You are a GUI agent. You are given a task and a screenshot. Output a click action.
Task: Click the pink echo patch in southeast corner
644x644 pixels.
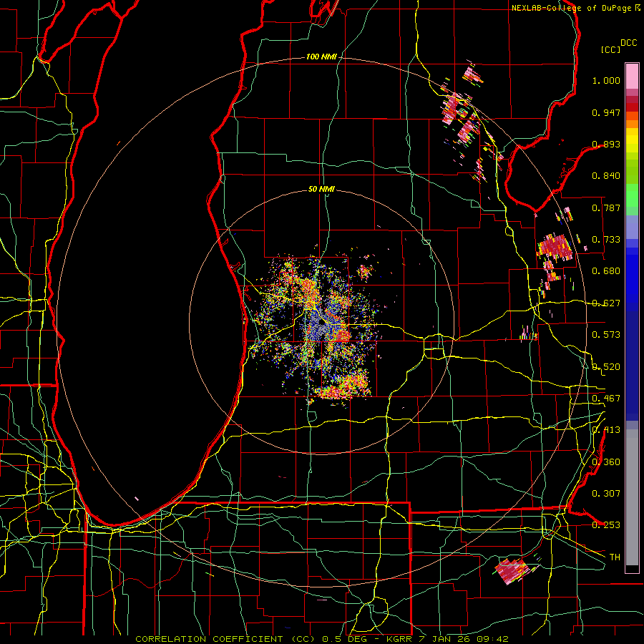[x=512, y=570]
